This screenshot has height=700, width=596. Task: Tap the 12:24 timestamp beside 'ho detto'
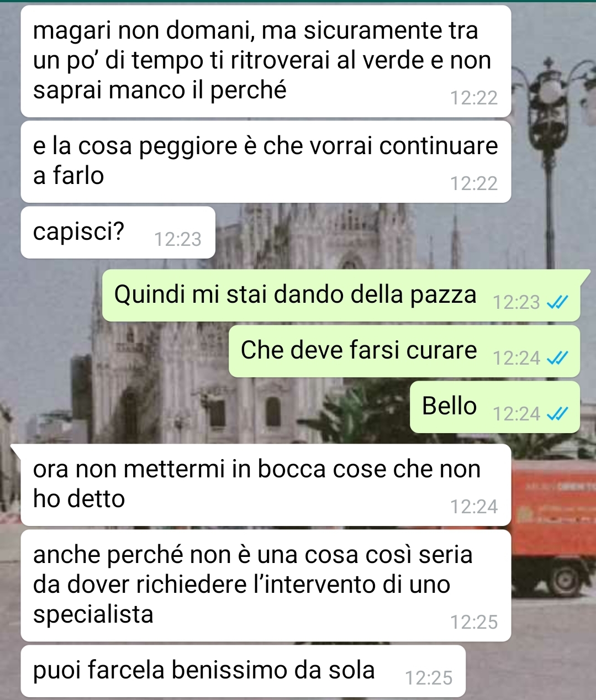click(x=474, y=507)
